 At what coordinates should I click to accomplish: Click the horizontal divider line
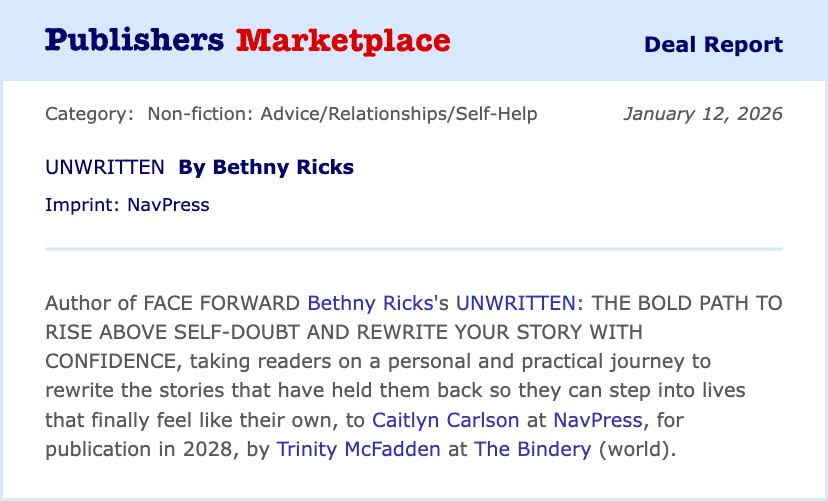[414, 249]
